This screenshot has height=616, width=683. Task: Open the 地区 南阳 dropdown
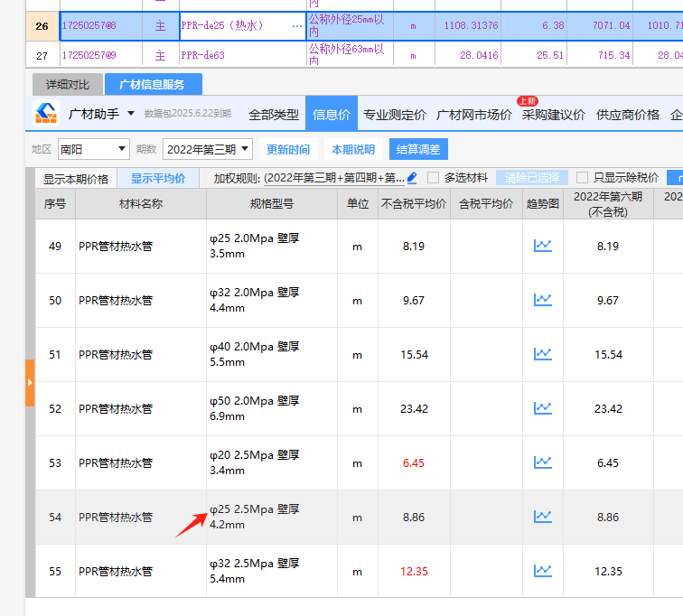tap(94, 149)
